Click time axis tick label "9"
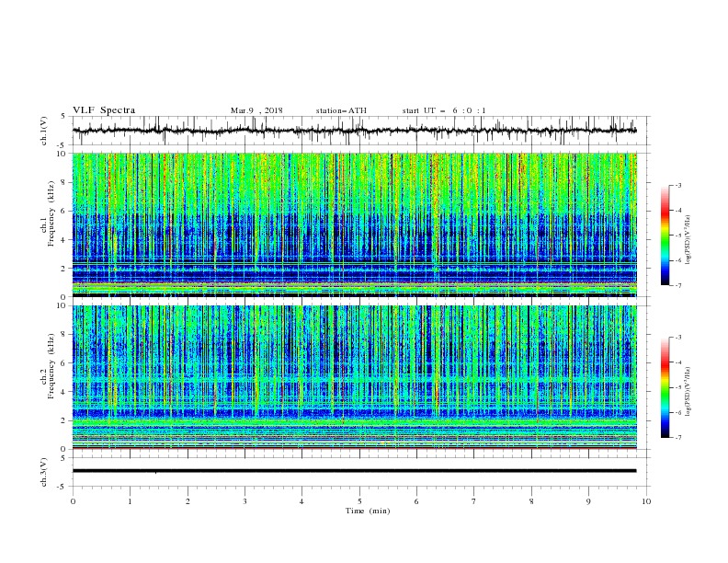Screen dimensions: 728x563 (x=588, y=501)
